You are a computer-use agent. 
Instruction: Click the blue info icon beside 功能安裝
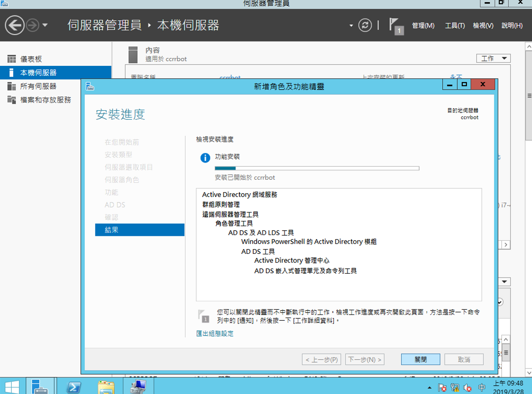205,158
